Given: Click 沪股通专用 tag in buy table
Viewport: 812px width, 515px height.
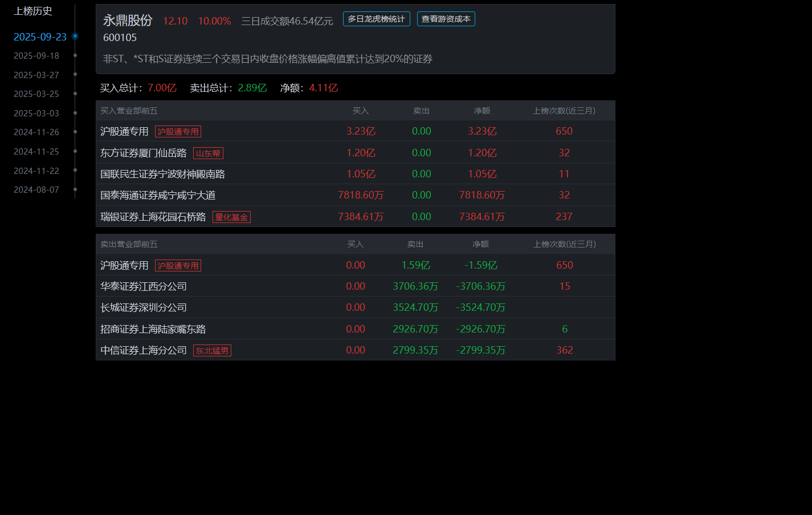Looking at the screenshot, I should [178, 132].
